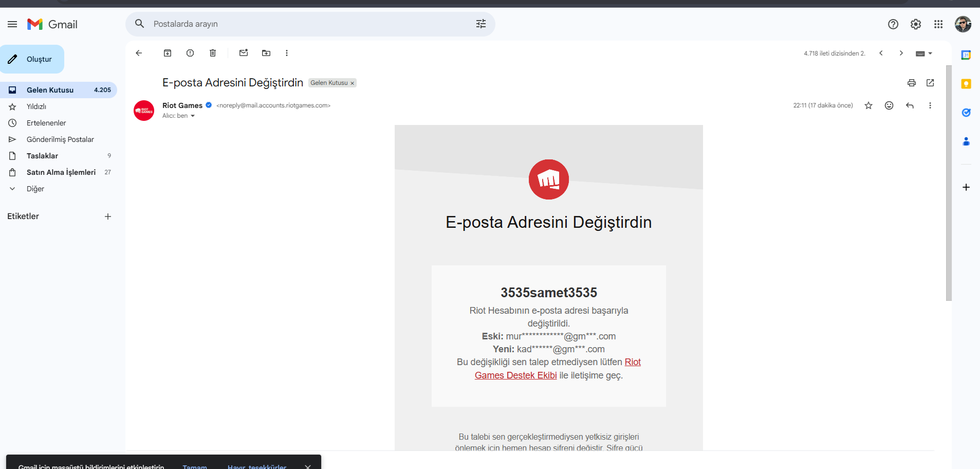Viewport: 980px width, 469px height.
Task: Click the Riot Games sender avatar
Action: [x=144, y=111]
